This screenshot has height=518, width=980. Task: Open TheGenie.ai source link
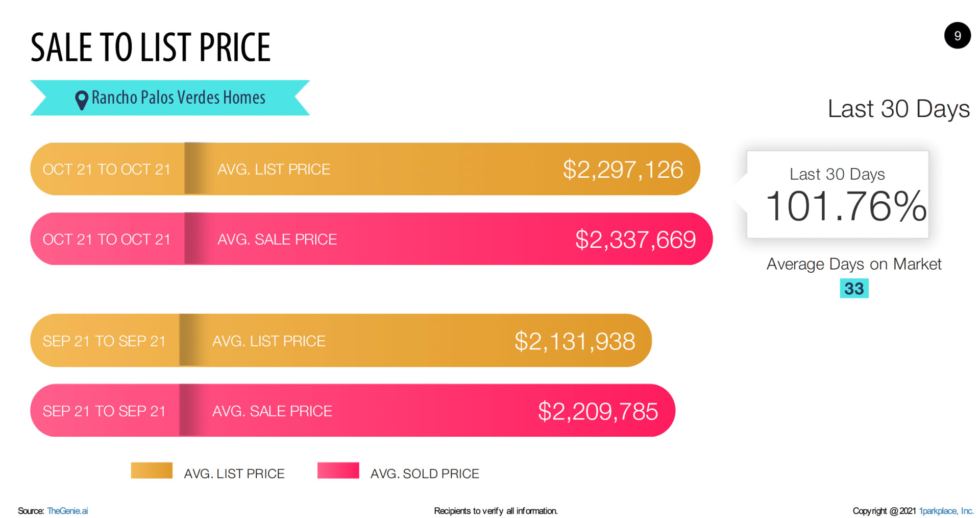point(67,511)
